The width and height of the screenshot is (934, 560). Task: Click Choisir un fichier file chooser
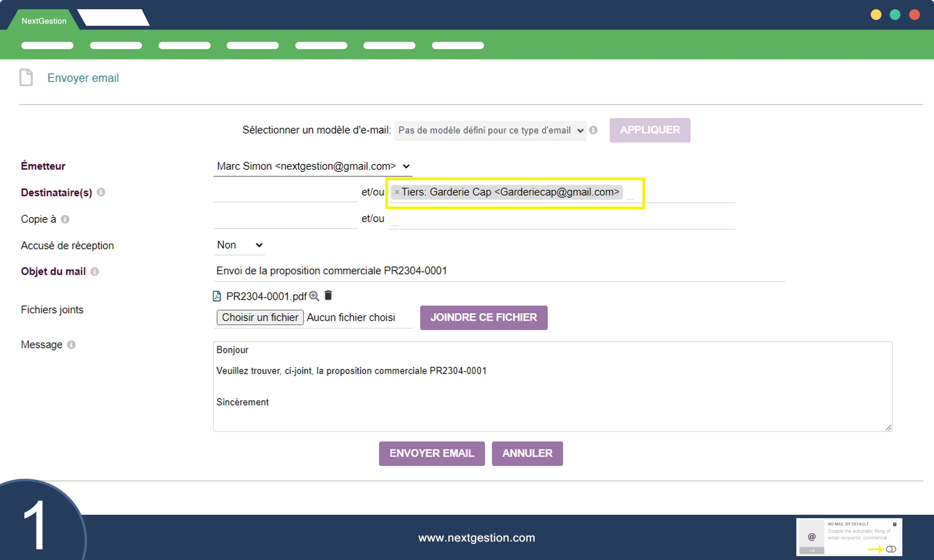click(x=260, y=318)
